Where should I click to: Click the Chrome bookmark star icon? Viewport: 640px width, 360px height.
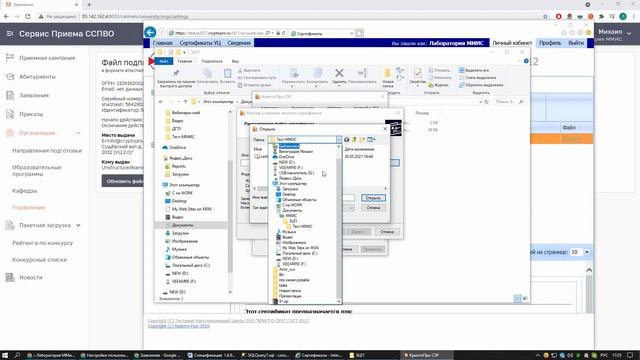click(545, 16)
